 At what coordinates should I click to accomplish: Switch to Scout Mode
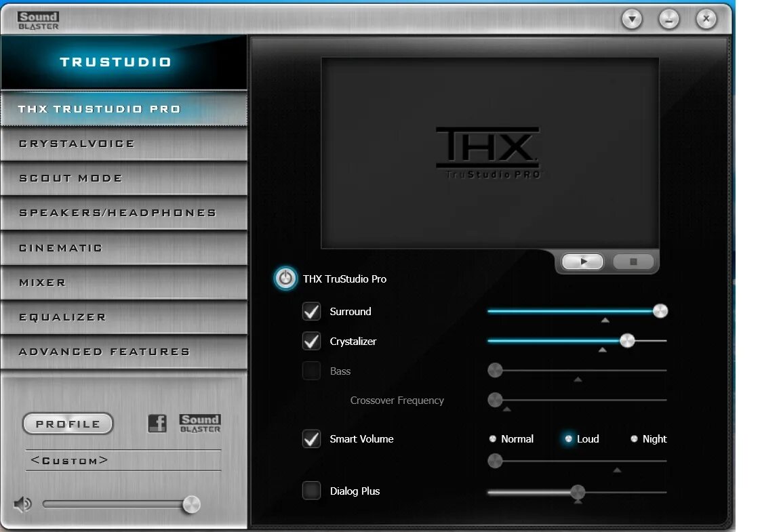(x=124, y=178)
